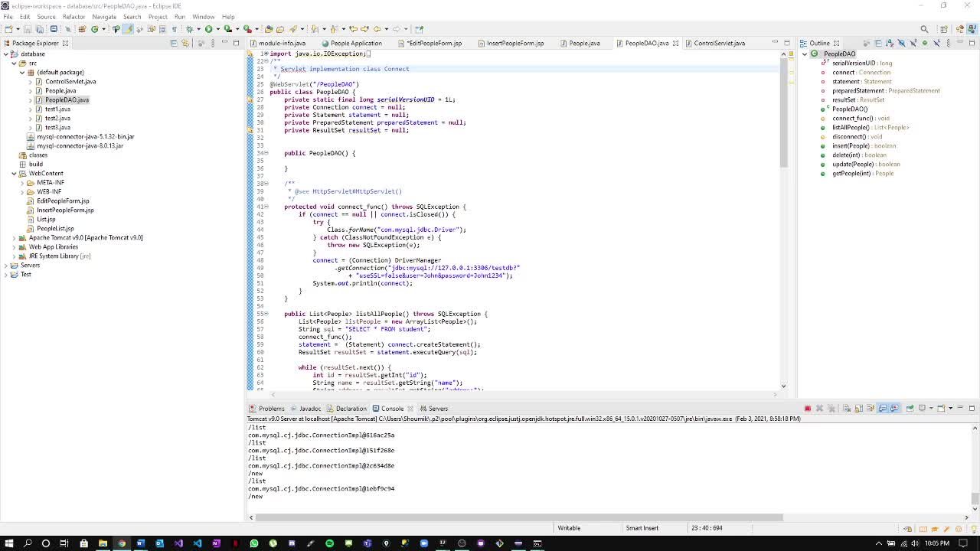Click the Search magnifier in top-right toolbar
The height and width of the screenshot is (551, 980).
pos(924,29)
